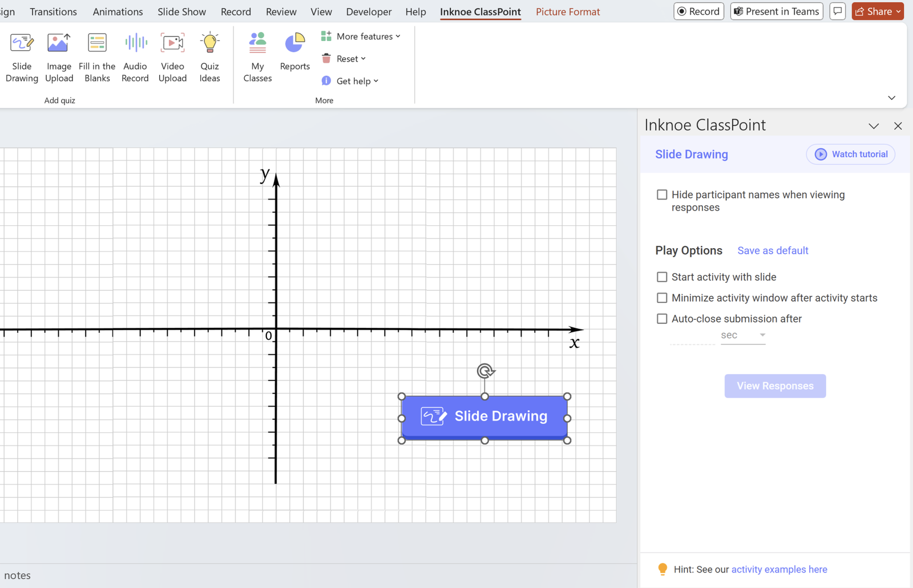
Task: Check Hide participant names when viewing responses
Action: click(662, 194)
